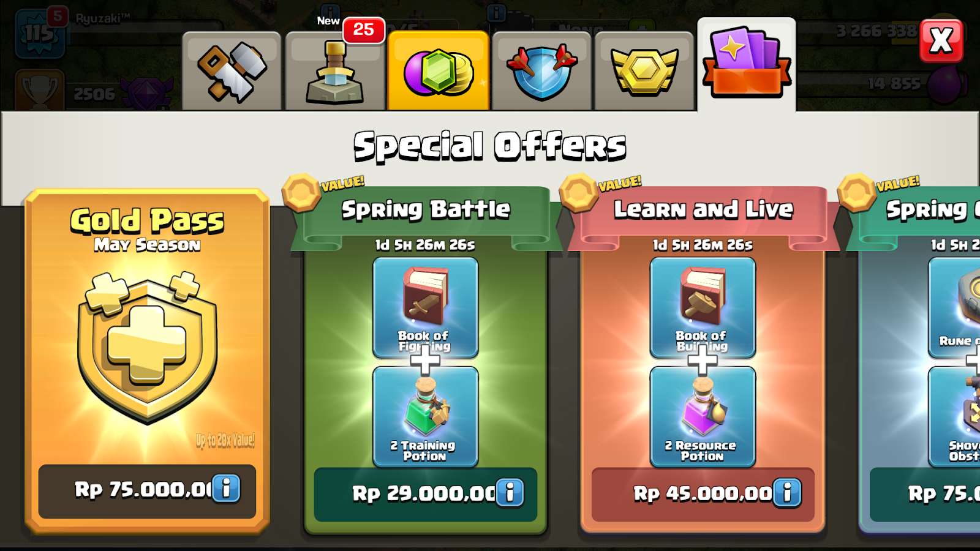Screen dimensions: 980x551
Task: Purchase Spring Battle for Rp 29.000,00
Action: coord(425,495)
